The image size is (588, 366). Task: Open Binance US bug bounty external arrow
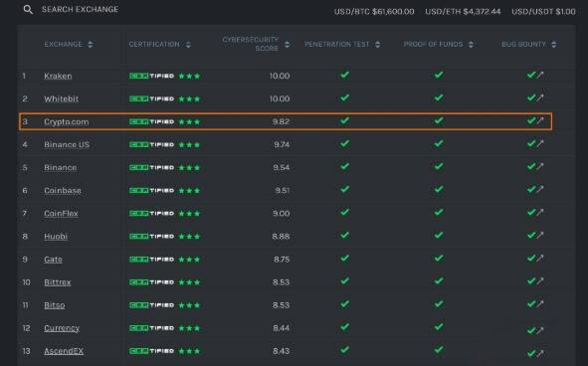point(540,143)
